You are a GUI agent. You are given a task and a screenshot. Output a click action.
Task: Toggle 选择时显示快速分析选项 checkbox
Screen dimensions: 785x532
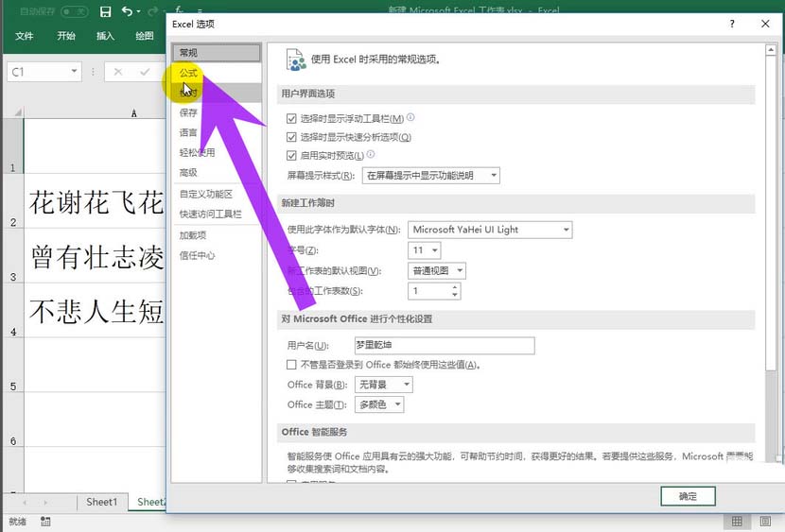tap(291, 137)
